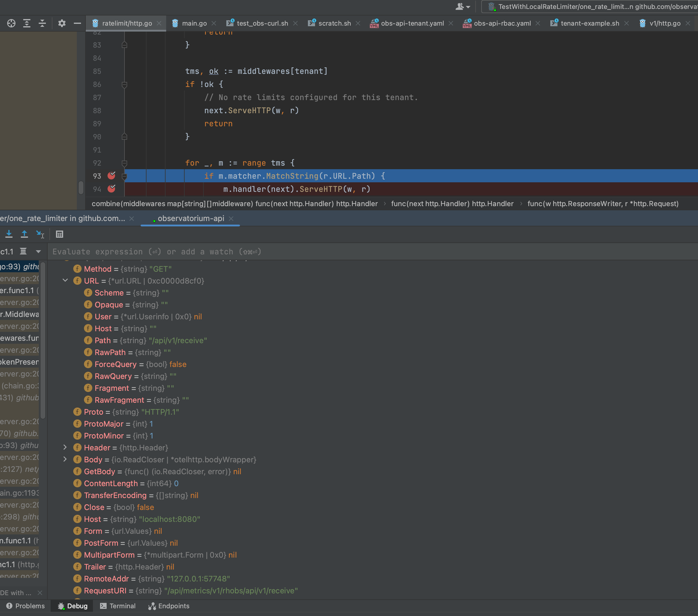
Task: Click the Step Into debugger icon
Action: click(x=9, y=234)
